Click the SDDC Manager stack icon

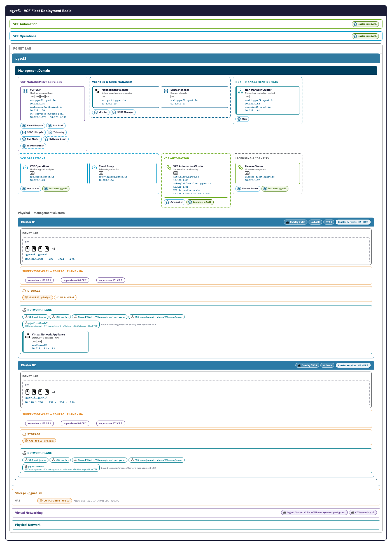[x=166, y=91]
